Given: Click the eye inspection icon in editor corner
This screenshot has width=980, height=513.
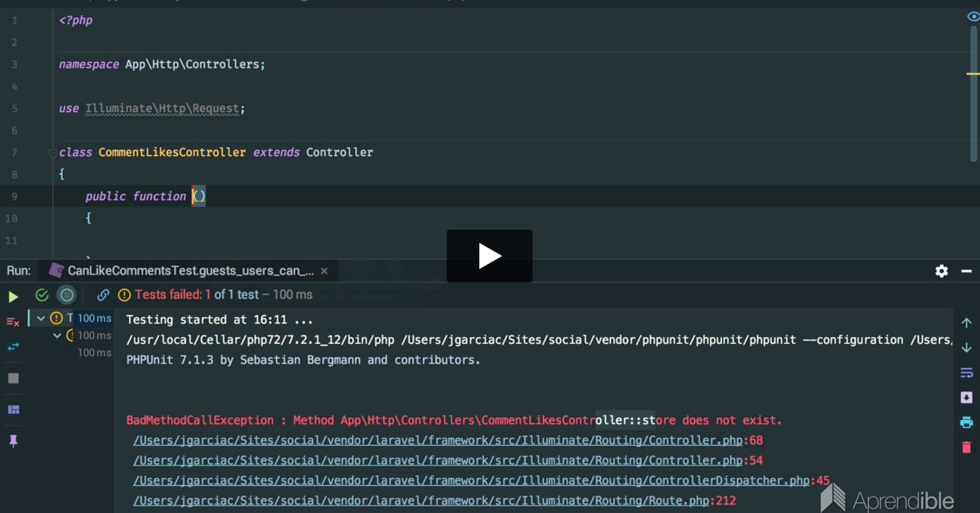Looking at the screenshot, I should (973, 16).
